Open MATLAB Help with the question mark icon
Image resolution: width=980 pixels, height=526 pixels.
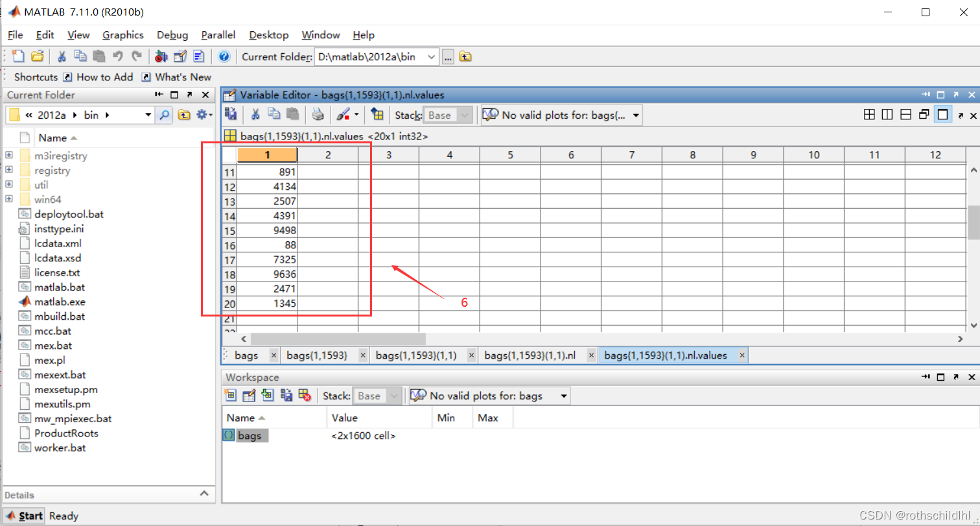point(224,56)
